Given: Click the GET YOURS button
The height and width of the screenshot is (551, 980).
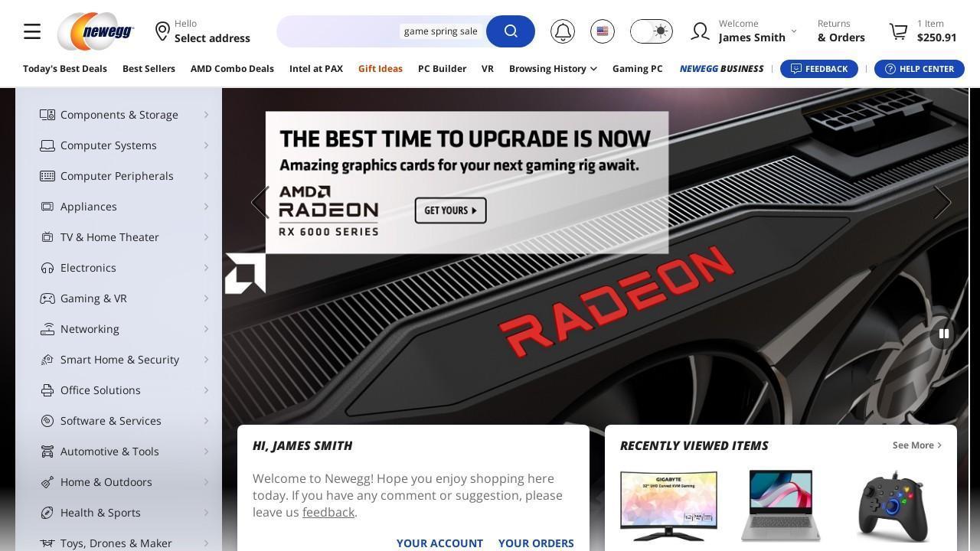Looking at the screenshot, I should [450, 210].
